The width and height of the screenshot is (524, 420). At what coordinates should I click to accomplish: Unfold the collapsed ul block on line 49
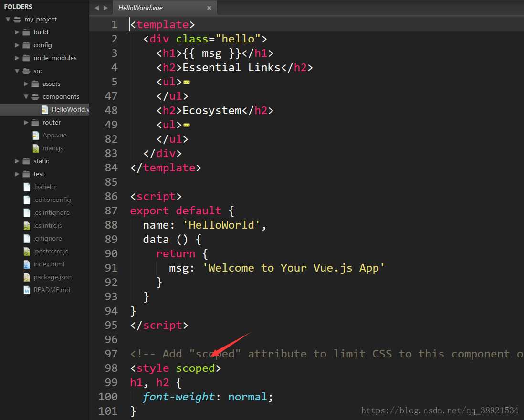187,126
